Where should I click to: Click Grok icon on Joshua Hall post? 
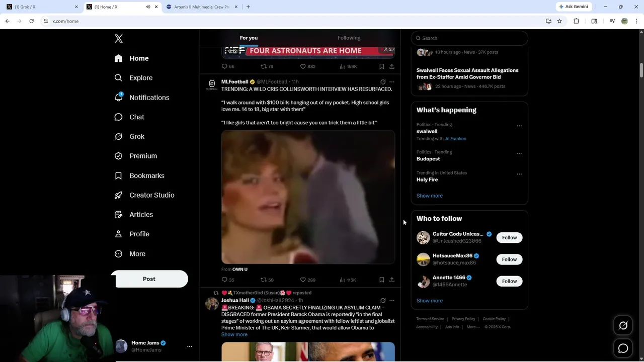point(383,301)
